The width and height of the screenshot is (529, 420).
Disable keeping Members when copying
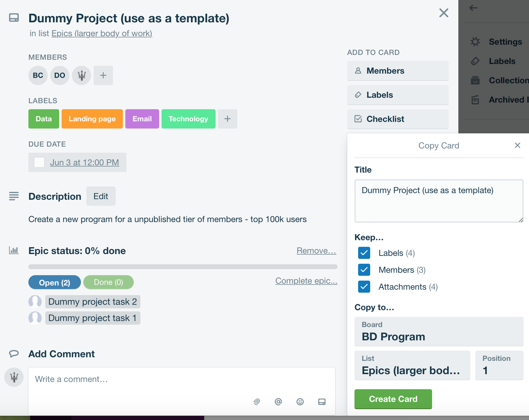click(x=364, y=270)
